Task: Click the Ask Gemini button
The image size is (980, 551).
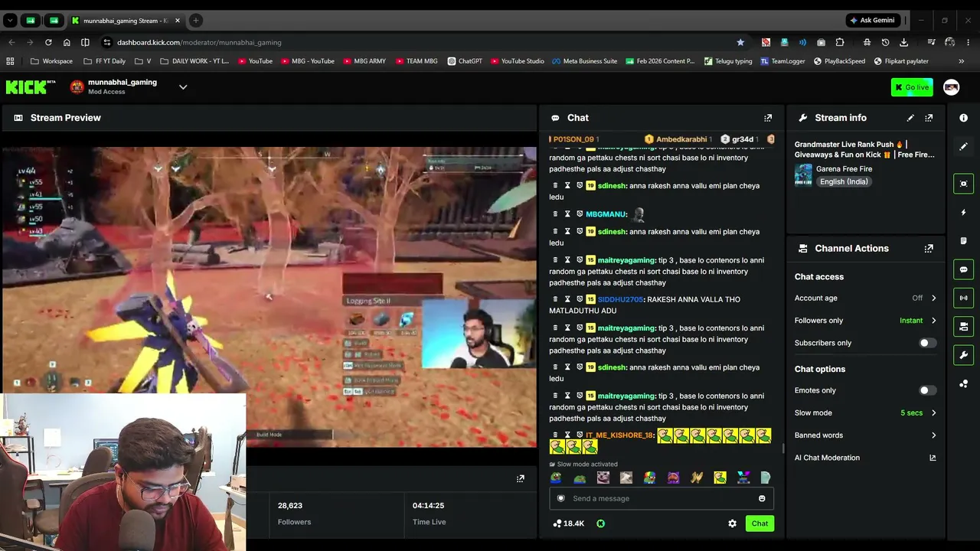Action: pyautogui.click(x=872, y=21)
